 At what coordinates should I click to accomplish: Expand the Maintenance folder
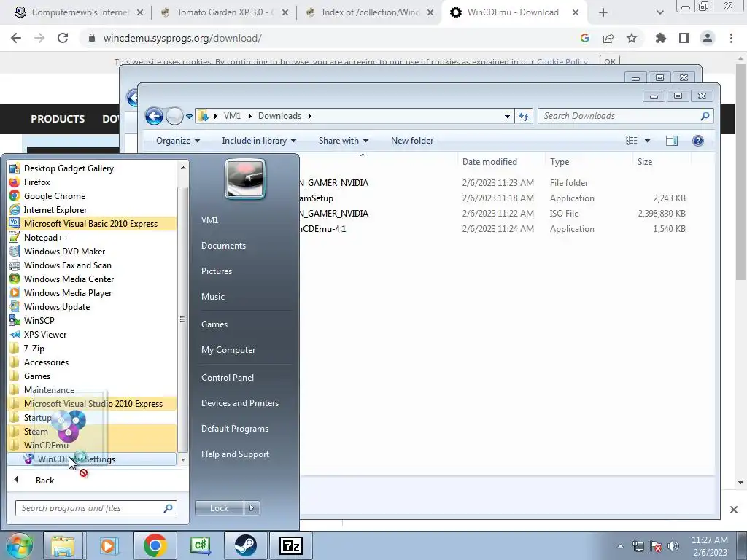tap(49, 389)
